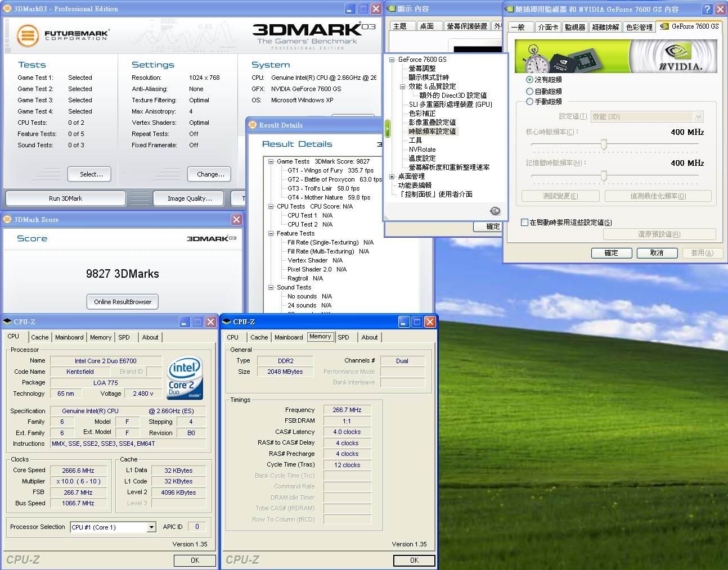Click OK in left CPU-Z window
Screen dimensions: 728x570
(x=195, y=560)
